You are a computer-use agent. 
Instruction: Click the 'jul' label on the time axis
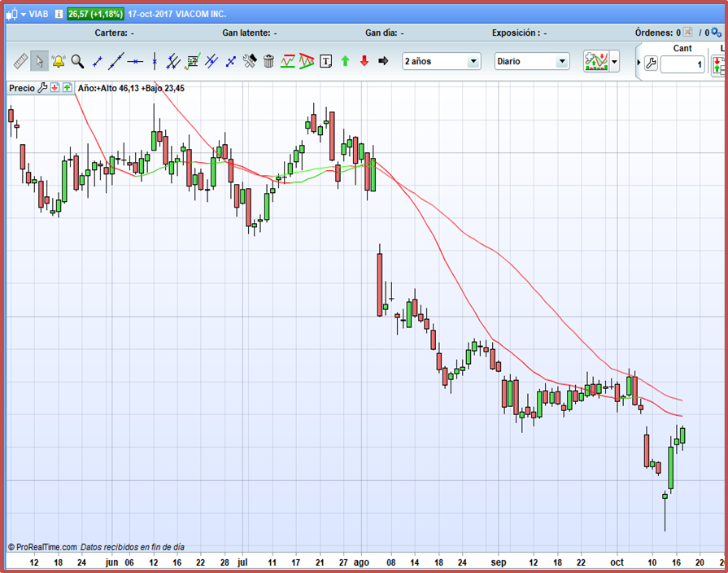click(x=242, y=562)
